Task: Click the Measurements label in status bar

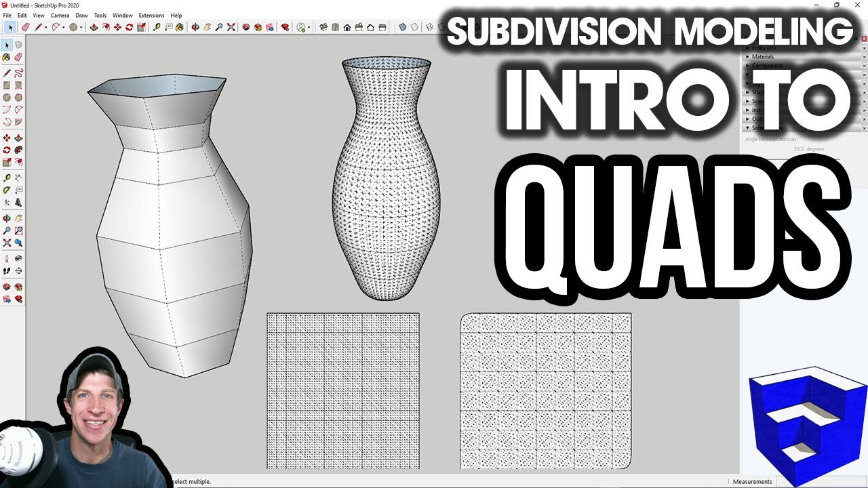Action: 752,482
